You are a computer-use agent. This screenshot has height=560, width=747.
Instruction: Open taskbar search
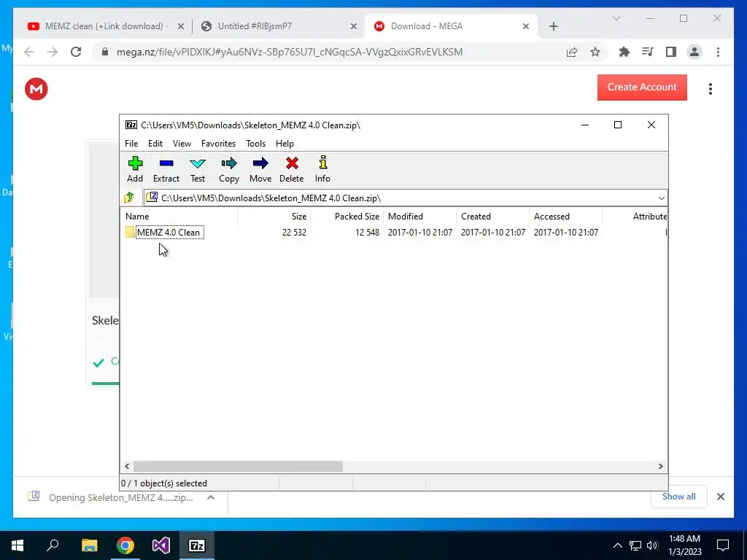coord(53,545)
